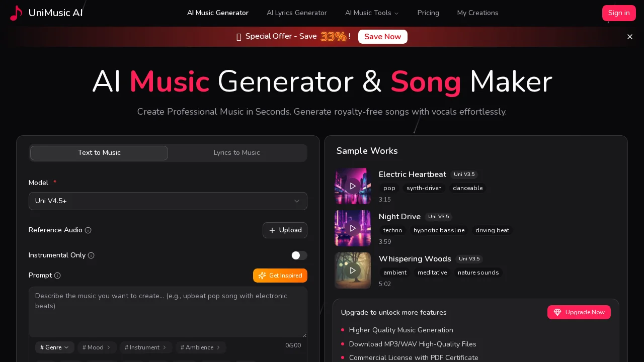Viewport: 644px width, 362px height.
Task: Upload a reference audio file
Action: point(285,230)
